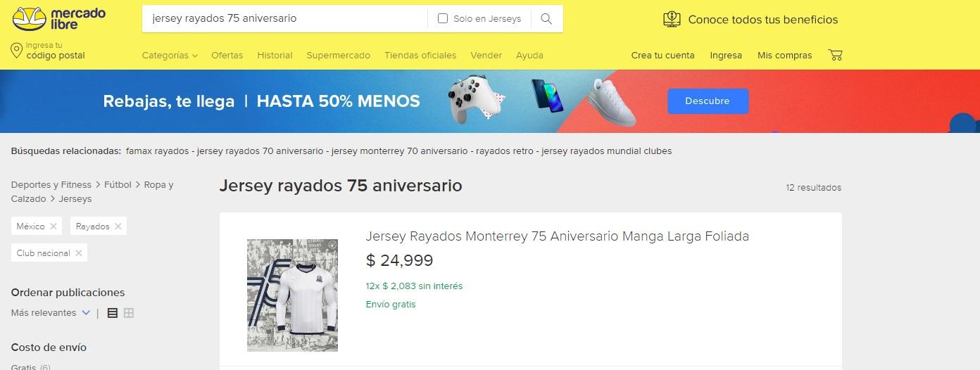
Task: Click the Fútbol breadcrumb link
Action: (118, 185)
